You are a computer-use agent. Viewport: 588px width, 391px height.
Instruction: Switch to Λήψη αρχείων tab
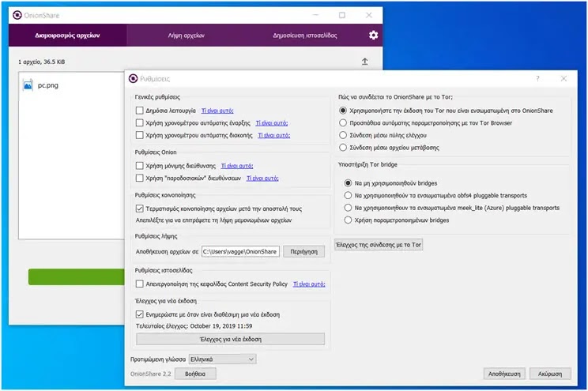pos(186,36)
